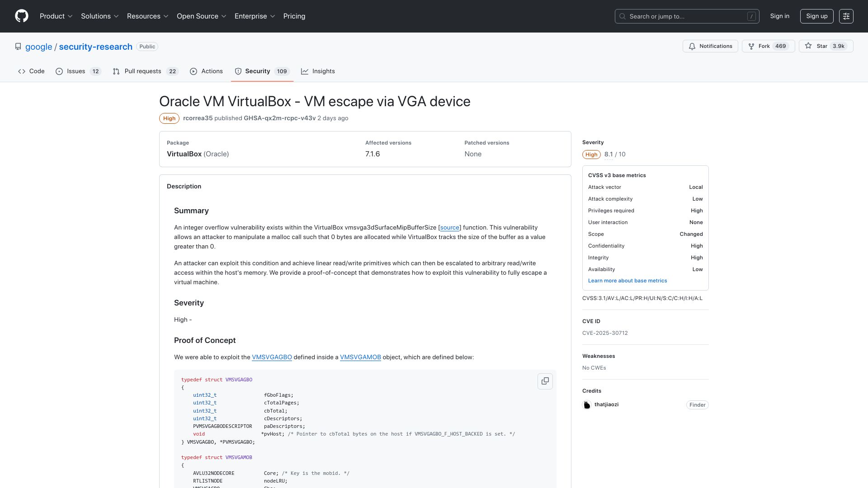The image size is (868, 488).
Task: Click the CVE-2025-30712 identifier
Action: point(605,333)
